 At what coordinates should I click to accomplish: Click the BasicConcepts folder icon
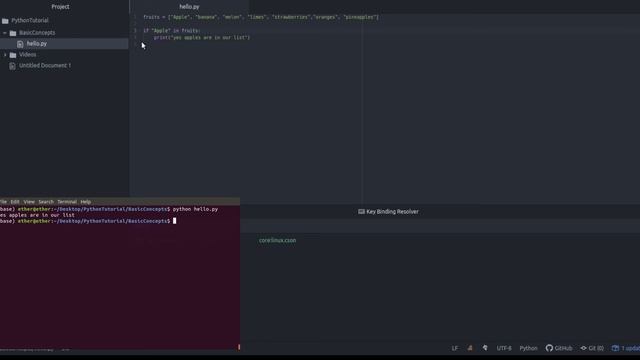click(13, 33)
